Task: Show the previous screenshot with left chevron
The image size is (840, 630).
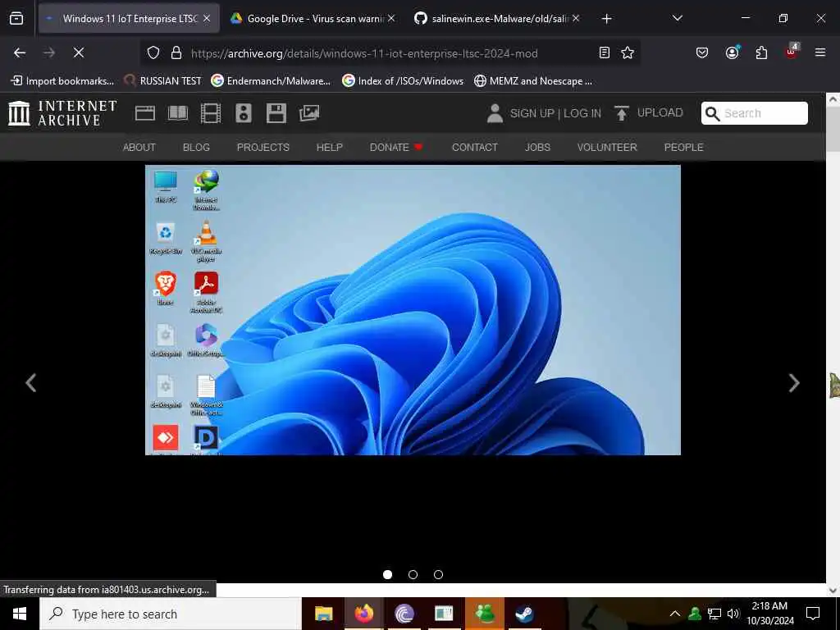Action: tap(31, 382)
